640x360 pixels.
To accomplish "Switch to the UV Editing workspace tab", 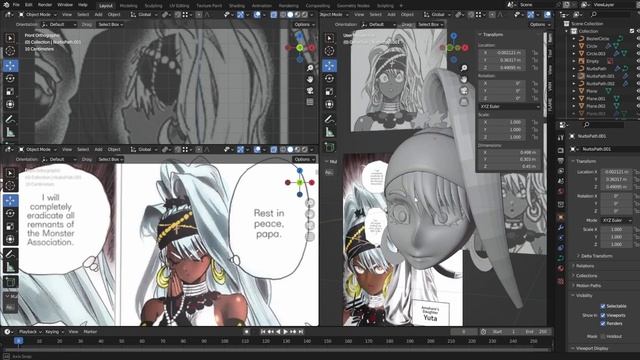I will (179, 6).
